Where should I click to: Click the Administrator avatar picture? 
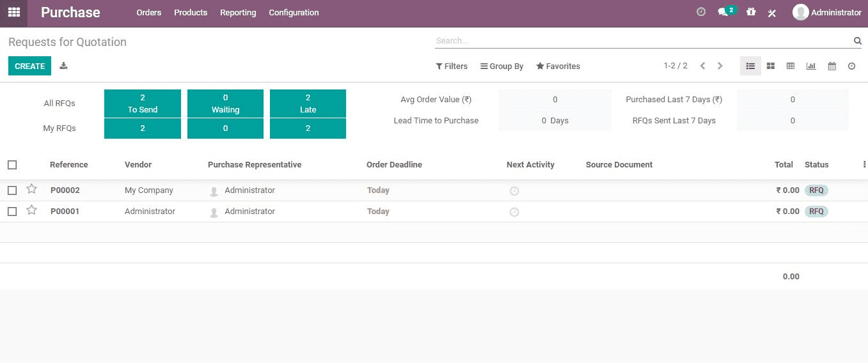point(800,12)
